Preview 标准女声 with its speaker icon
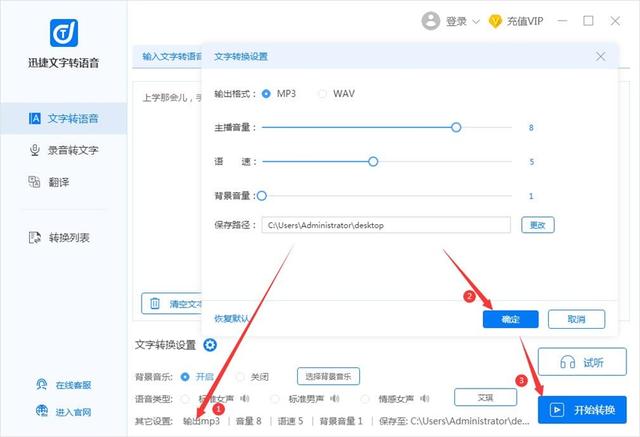The height and width of the screenshot is (437, 640). tap(245, 399)
